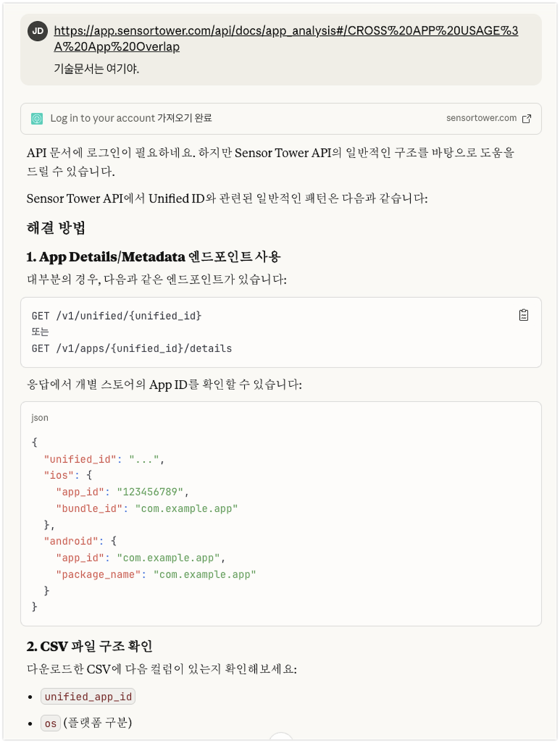The width and height of the screenshot is (560, 743).
Task: Expand the "Log in to your account" fetch result
Action: [281, 119]
